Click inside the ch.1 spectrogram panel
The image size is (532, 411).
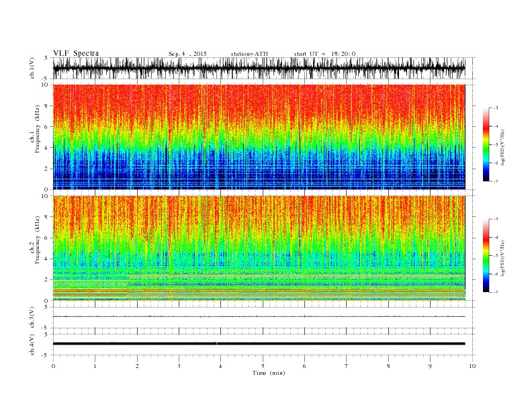pyautogui.click(x=259, y=137)
